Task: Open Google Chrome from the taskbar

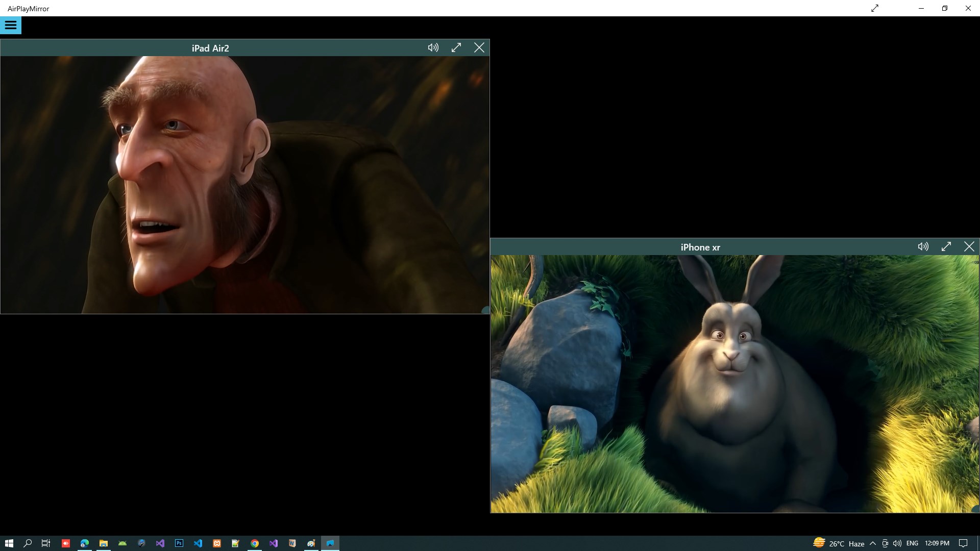Action: pos(254,543)
